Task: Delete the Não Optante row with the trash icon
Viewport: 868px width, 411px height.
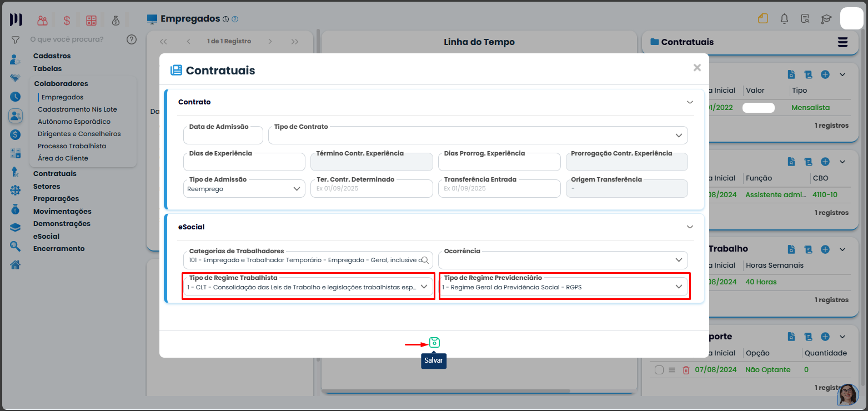Action: click(686, 370)
